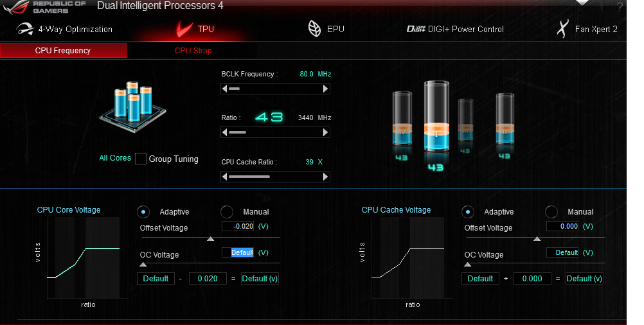Click the Cache Offset Voltage slider thumb

tap(537, 238)
